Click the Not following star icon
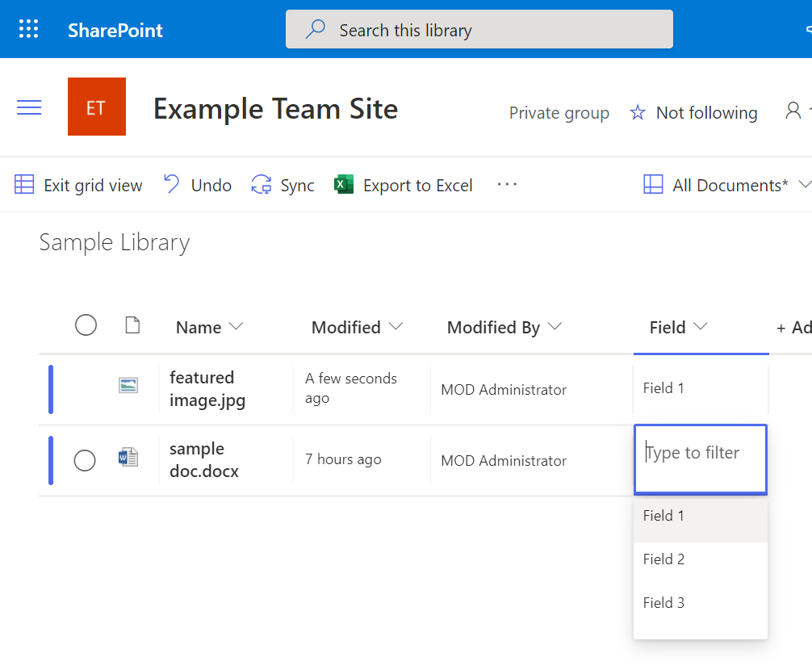This screenshot has height=670, width=812. click(x=638, y=112)
